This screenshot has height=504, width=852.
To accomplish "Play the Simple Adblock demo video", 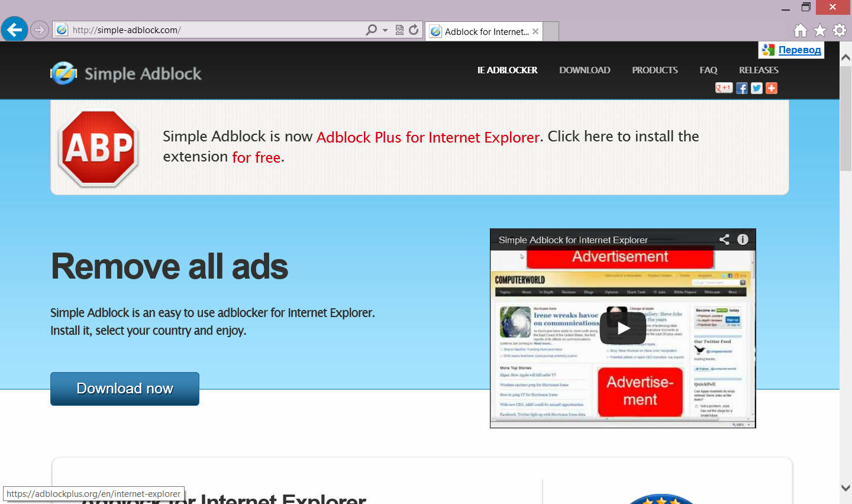I will pyautogui.click(x=622, y=327).
